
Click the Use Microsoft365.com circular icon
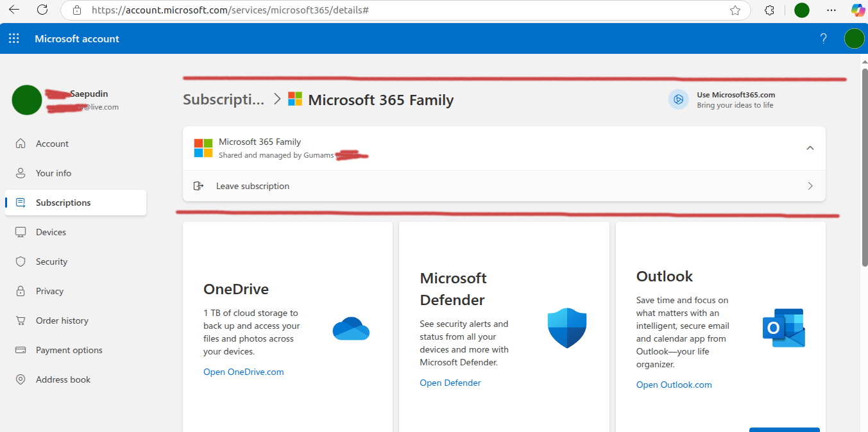(x=678, y=99)
